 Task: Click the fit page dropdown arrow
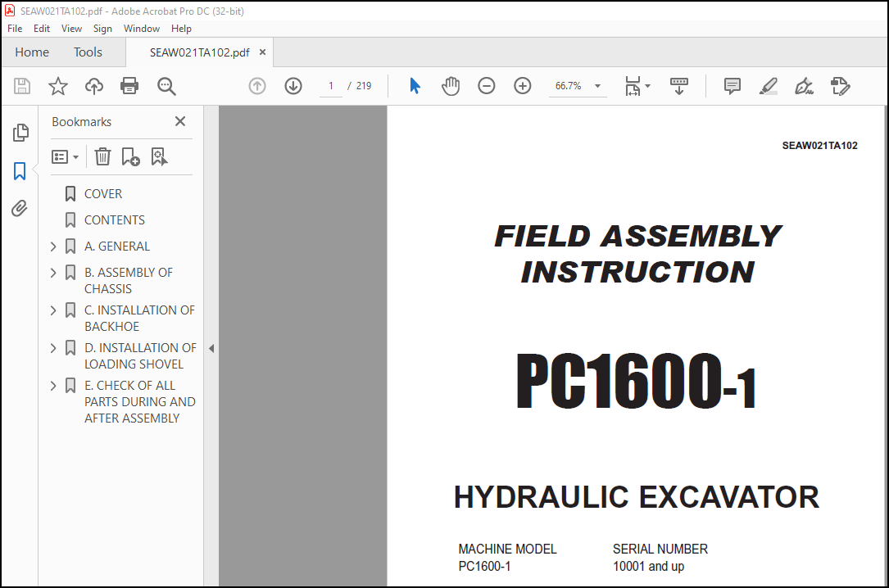point(648,86)
